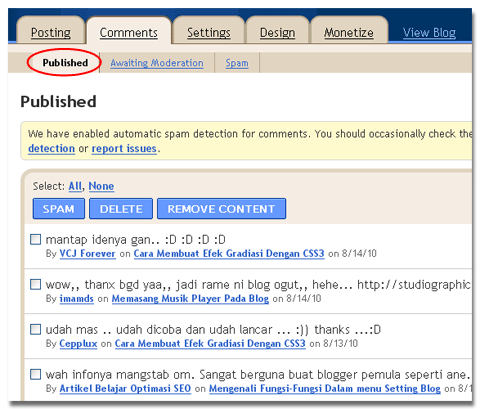
Task: Open Awaiting Moderation comments
Action: click(x=157, y=63)
